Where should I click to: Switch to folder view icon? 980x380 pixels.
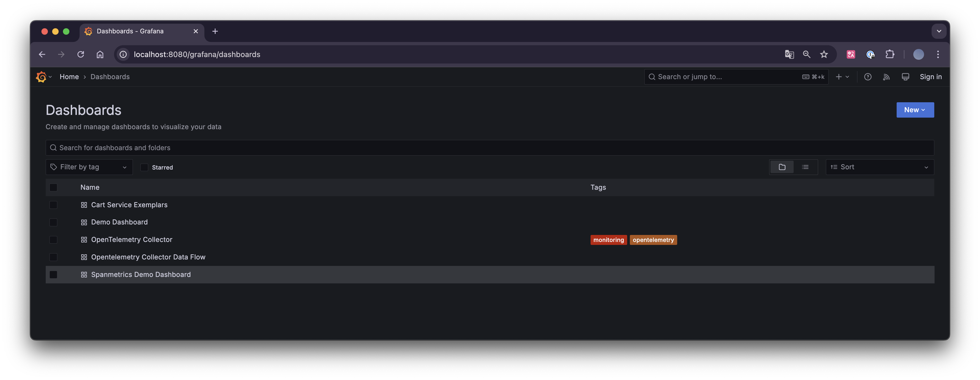(x=782, y=167)
